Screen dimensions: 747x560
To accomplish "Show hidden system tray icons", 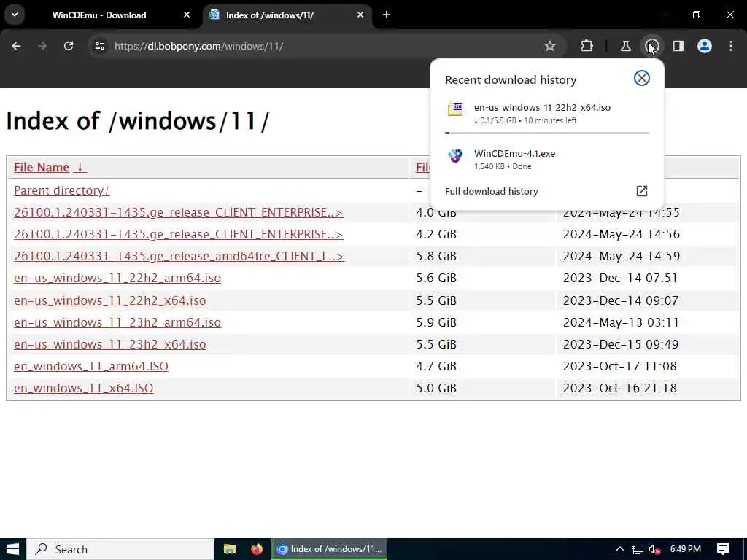I will [x=620, y=549].
